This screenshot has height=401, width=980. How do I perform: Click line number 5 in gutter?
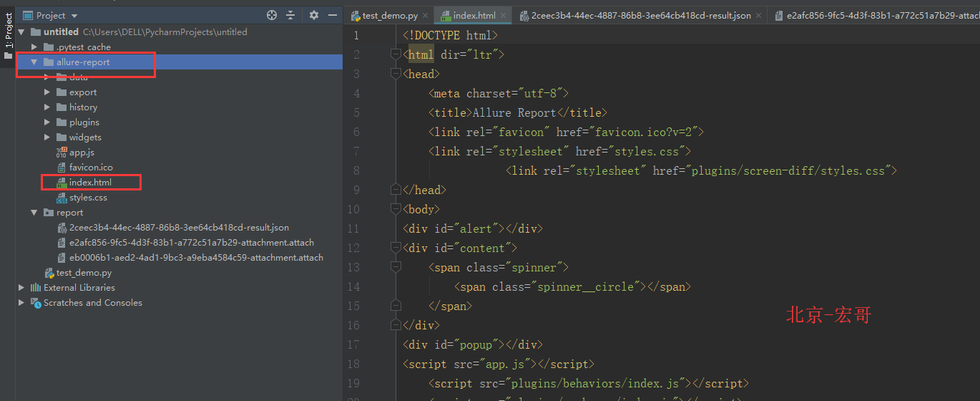pyautogui.click(x=357, y=112)
